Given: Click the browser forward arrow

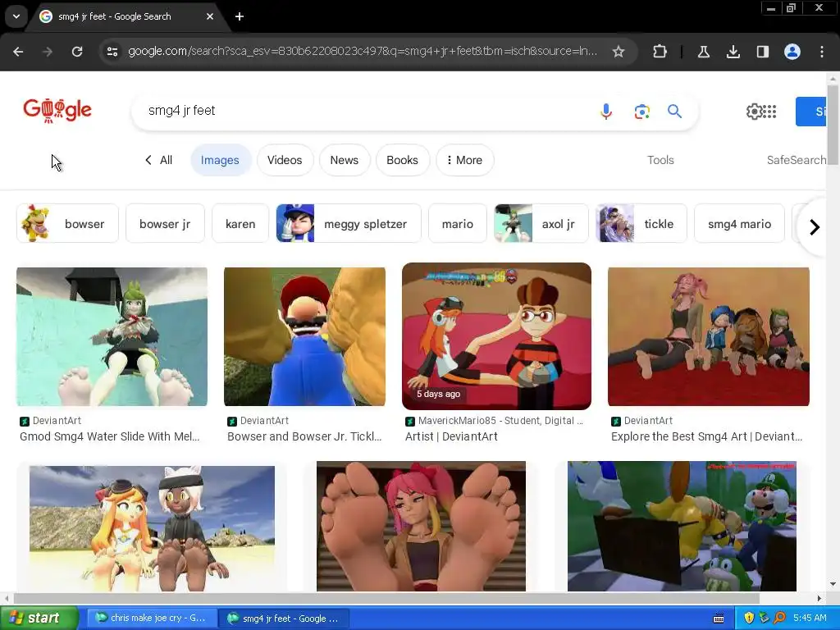Looking at the screenshot, I should pos(48,52).
